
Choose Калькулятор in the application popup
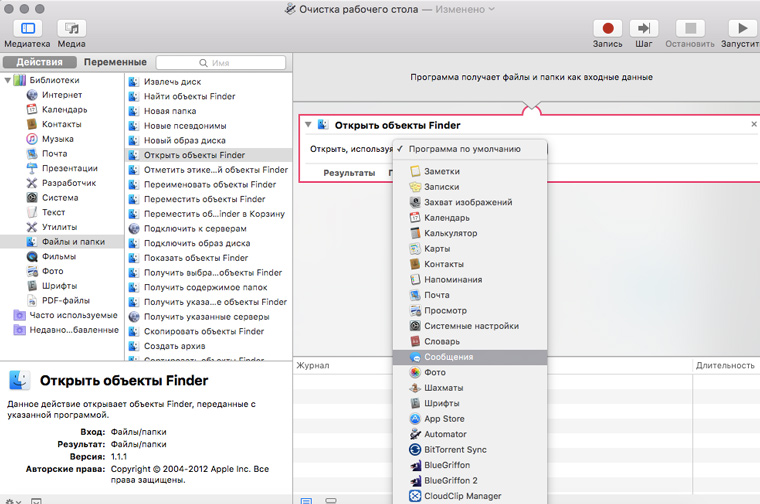coord(470,234)
